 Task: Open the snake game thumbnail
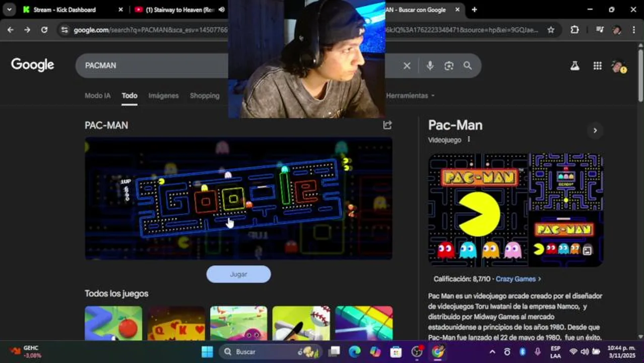113,323
